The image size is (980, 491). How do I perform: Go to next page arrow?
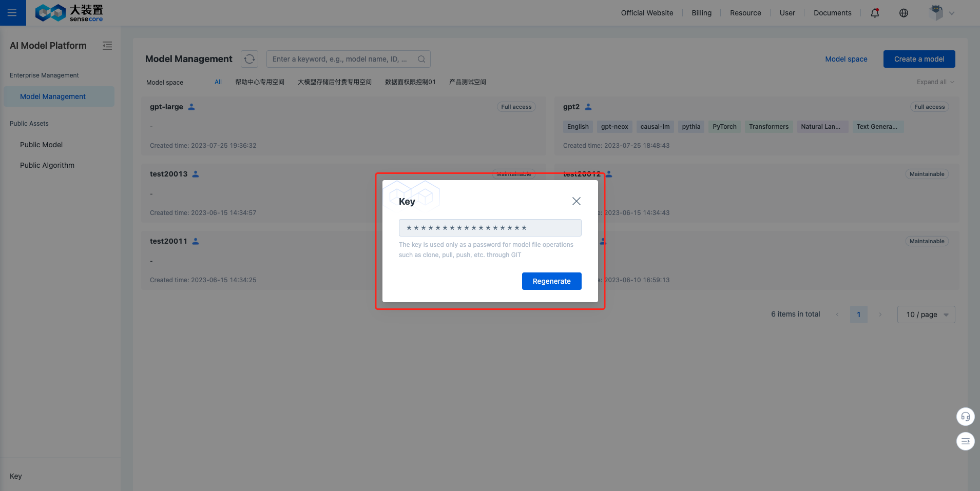click(880, 315)
